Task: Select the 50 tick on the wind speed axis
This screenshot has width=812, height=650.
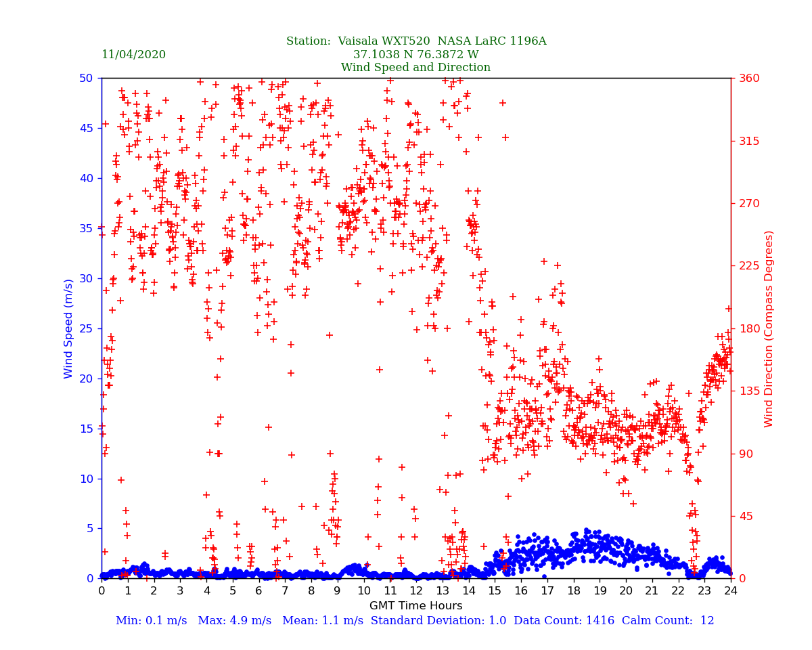Action: (85, 79)
